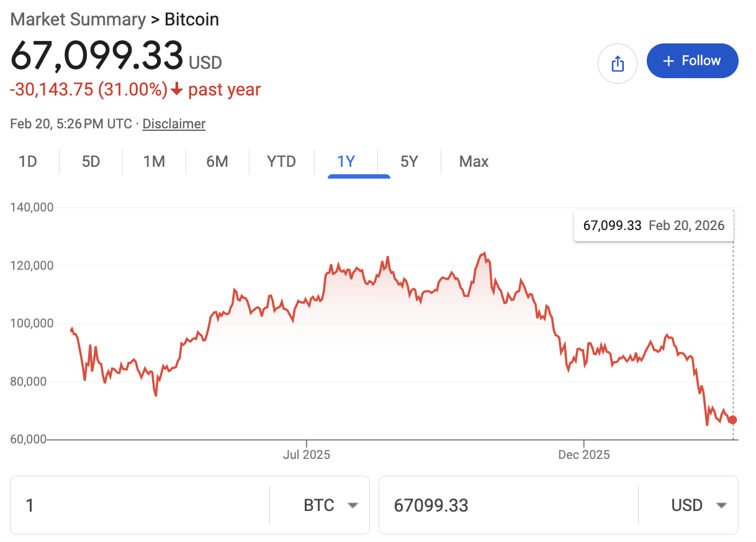
Task: View the 5Y price history
Action: tap(409, 162)
